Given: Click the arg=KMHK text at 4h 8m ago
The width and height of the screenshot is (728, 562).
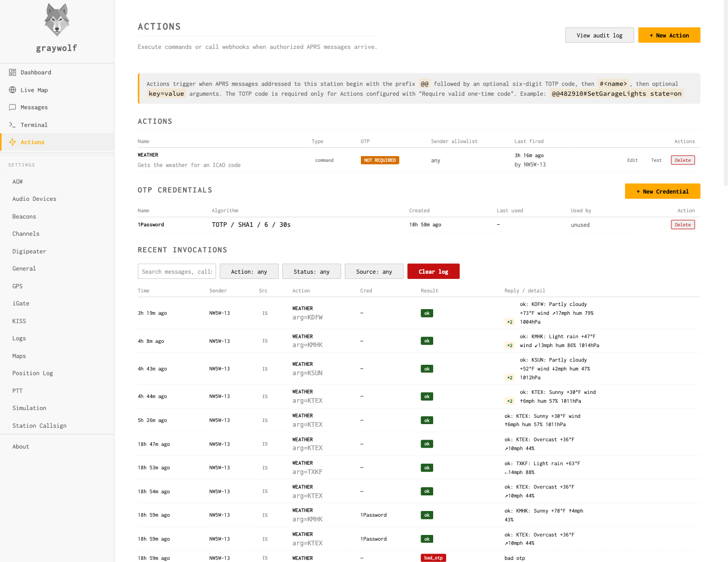Looking at the screenshot, I should click(x=307, y=345).
